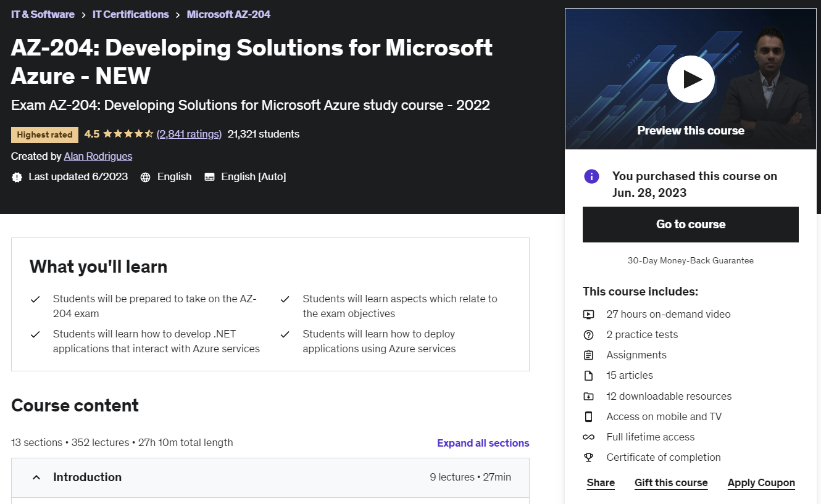Click the downloadable resources folder icon
The height and width of the screenshot is (504, 821).
point(588,396)
